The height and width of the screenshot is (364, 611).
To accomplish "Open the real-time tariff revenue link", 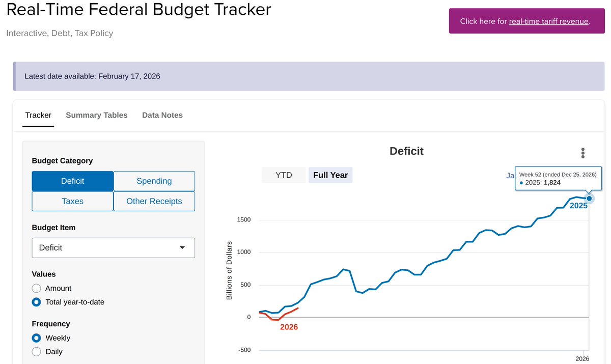I will click(548, 21).
